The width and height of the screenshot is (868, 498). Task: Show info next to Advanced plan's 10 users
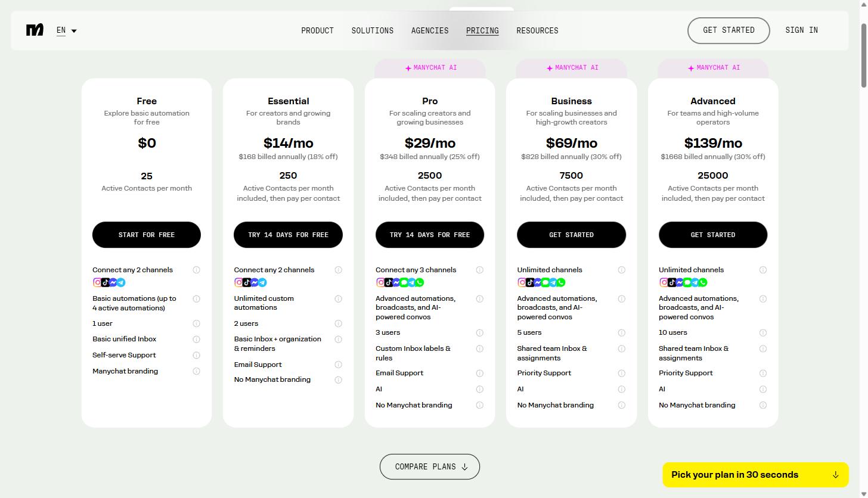(x=762, y=333)
